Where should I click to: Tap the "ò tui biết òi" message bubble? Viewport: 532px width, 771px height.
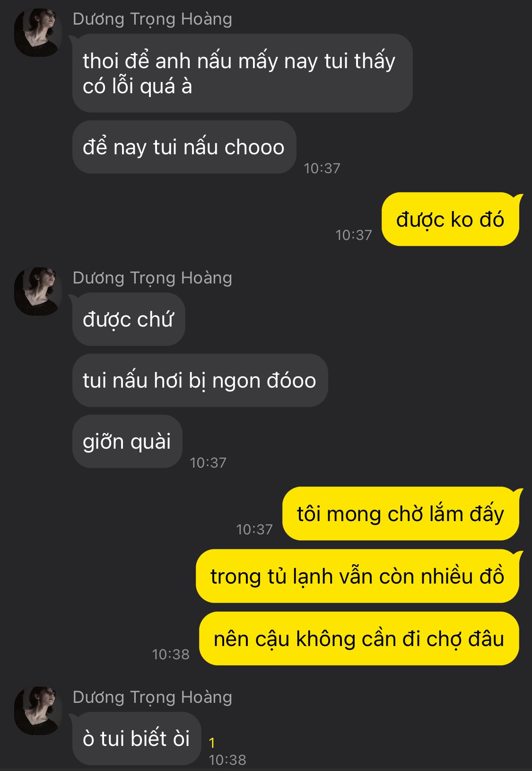(137, 738)
